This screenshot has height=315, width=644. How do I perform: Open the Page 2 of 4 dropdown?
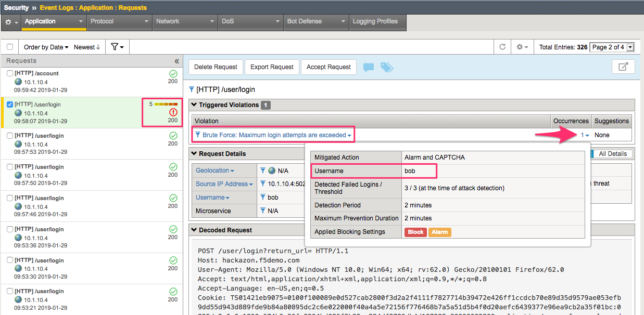point(612,47)
